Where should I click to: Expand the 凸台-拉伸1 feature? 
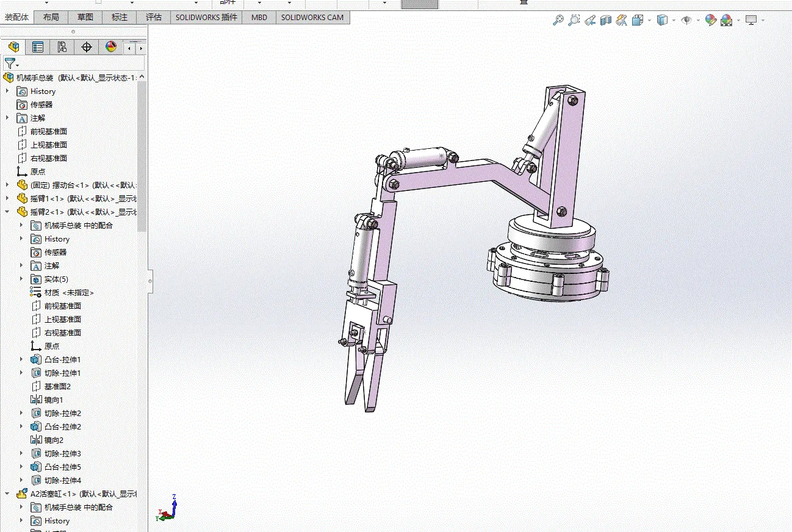click(21, 359)
